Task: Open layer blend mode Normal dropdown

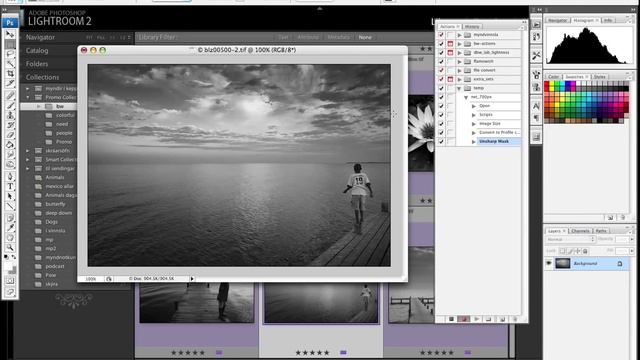Action: tap(570, 240)
